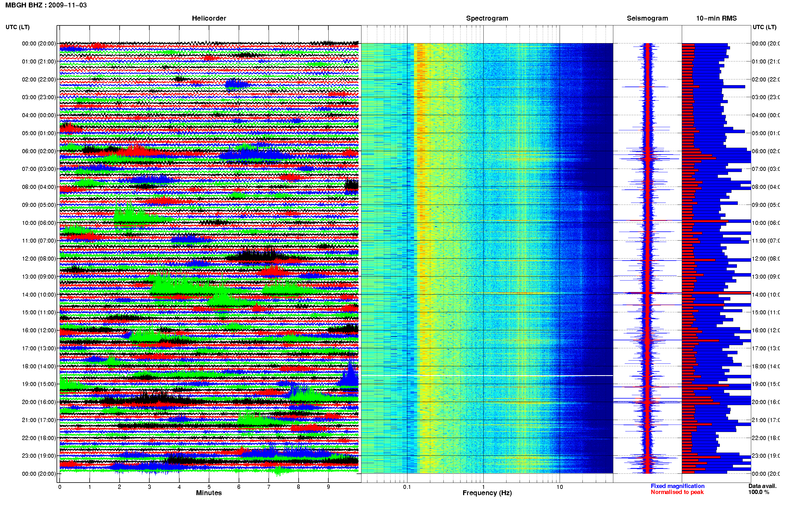Select the right-axis time label starting "18:00"
This screenshot has width=812, height=508.
766,366
